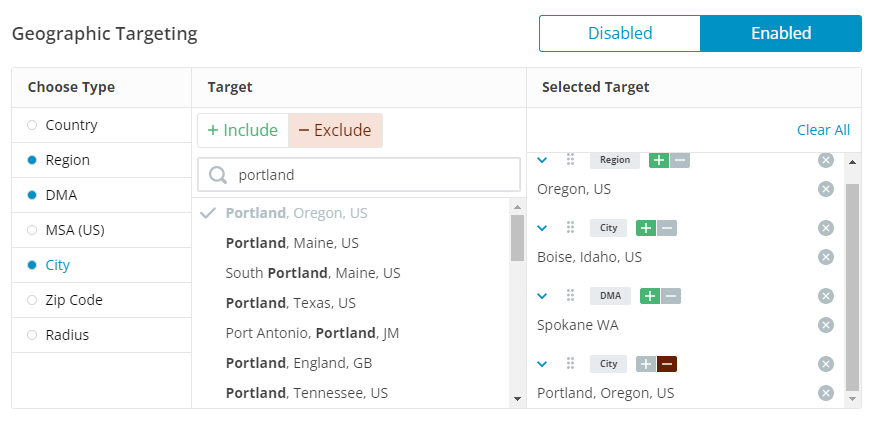873x426 pixels.
Task: Click dark red minus icon on Portland City group
Action: [667, 364]
